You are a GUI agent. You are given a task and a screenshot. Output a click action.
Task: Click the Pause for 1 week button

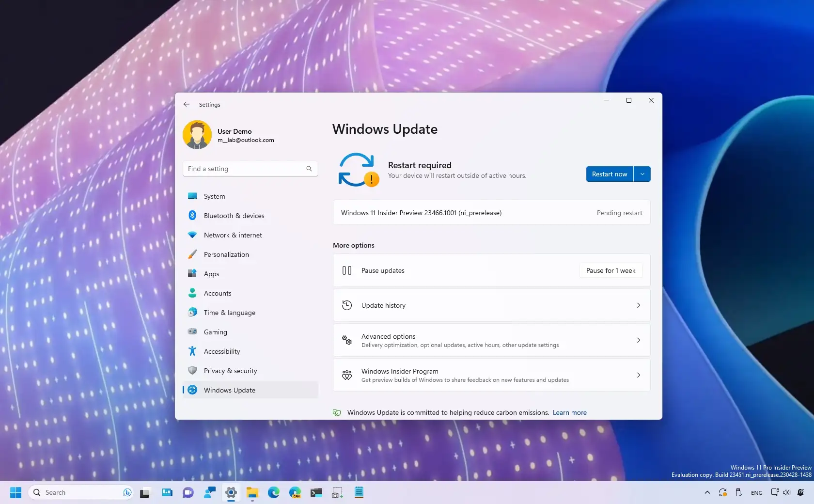[610, 270]
